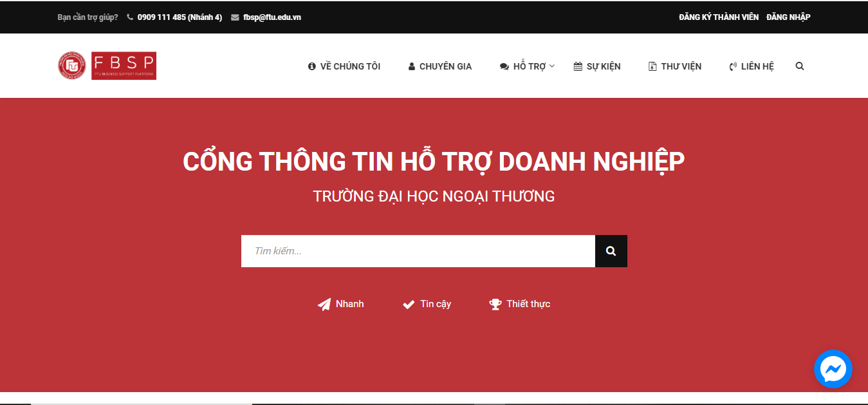Image resolution: width=868 pixels, height=405 pixels.
Task: Click the FTU round university logo
Action: [72, 66]
